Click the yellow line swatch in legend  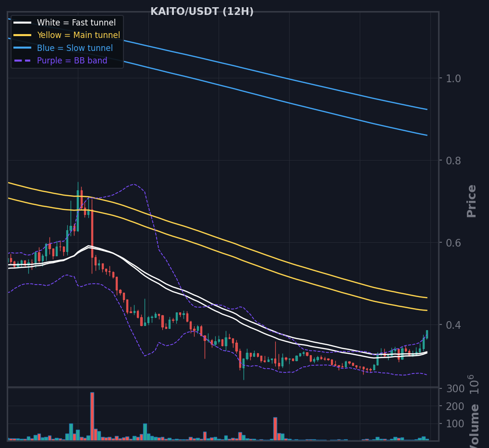pos(23,35)
